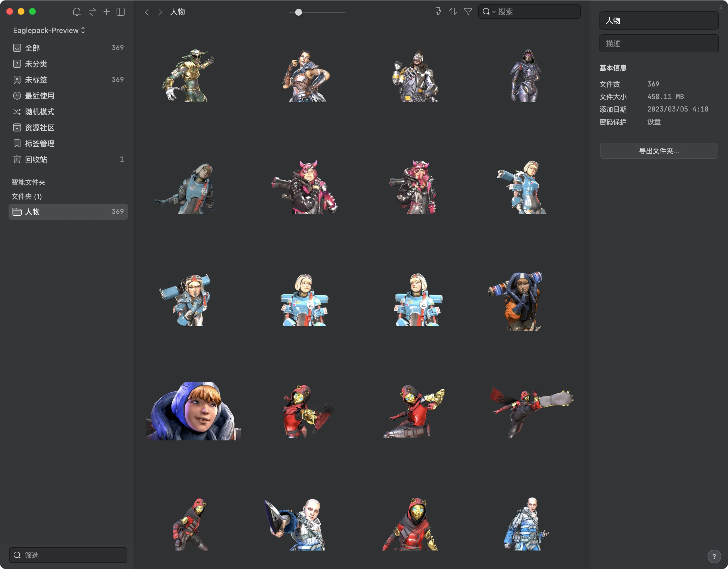Select the large close-up orange-haired face thumbnail
The height and width of the screenshot is (569, 728).
tap(194, 411)
